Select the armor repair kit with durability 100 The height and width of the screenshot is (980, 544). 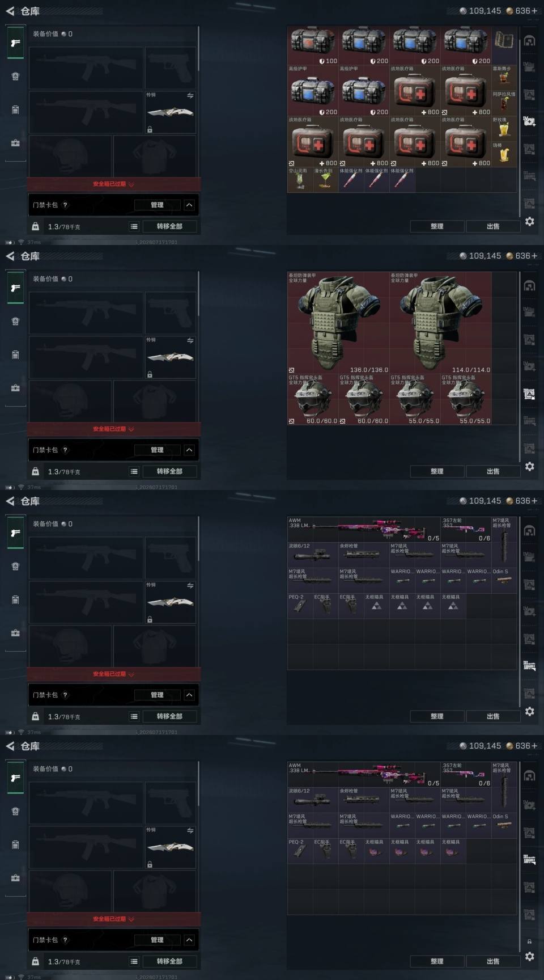(x=313, y=45)
